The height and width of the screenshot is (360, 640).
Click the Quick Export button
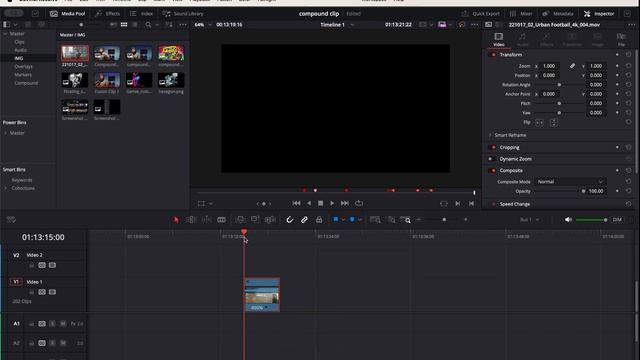pos(480,13)
